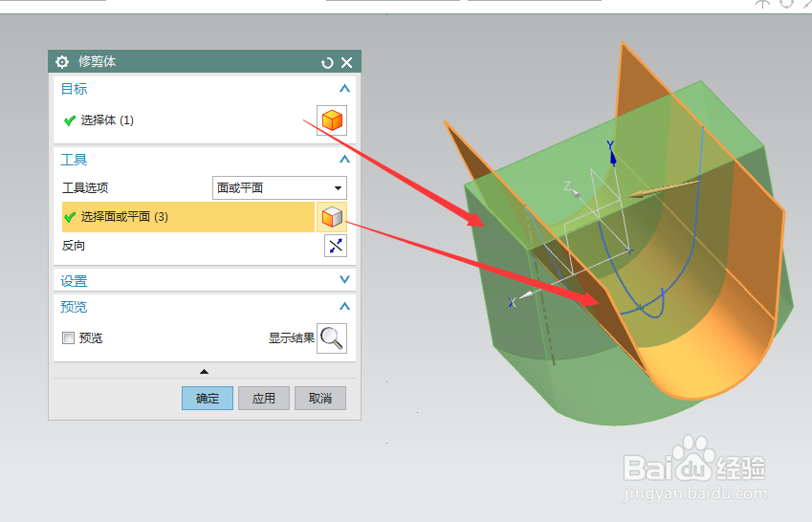Click the 应用 button
Viewport: 812px width, 522px height.
pos(264,399)
